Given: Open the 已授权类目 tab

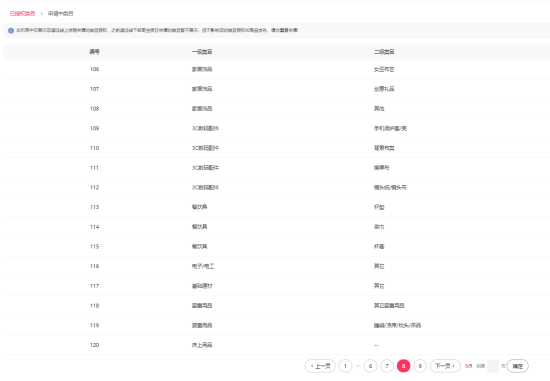Looking at the screenshot, I should coord(22,14).
